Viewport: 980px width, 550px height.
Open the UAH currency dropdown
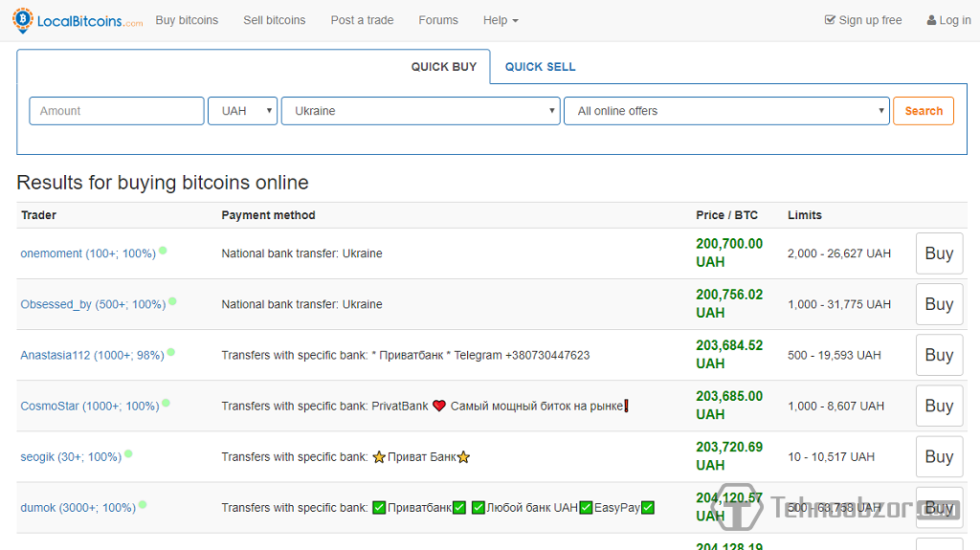coord(242,111)
